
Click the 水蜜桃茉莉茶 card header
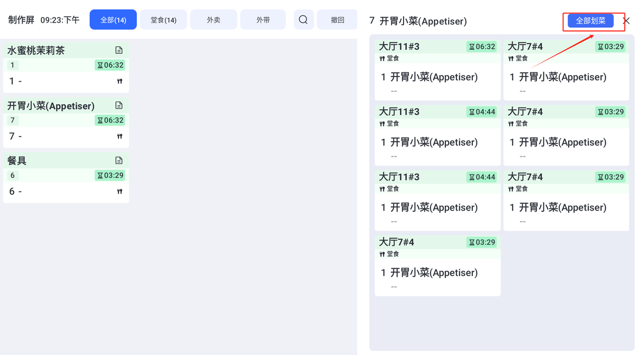pyautogui.click(x=66, y=50)
